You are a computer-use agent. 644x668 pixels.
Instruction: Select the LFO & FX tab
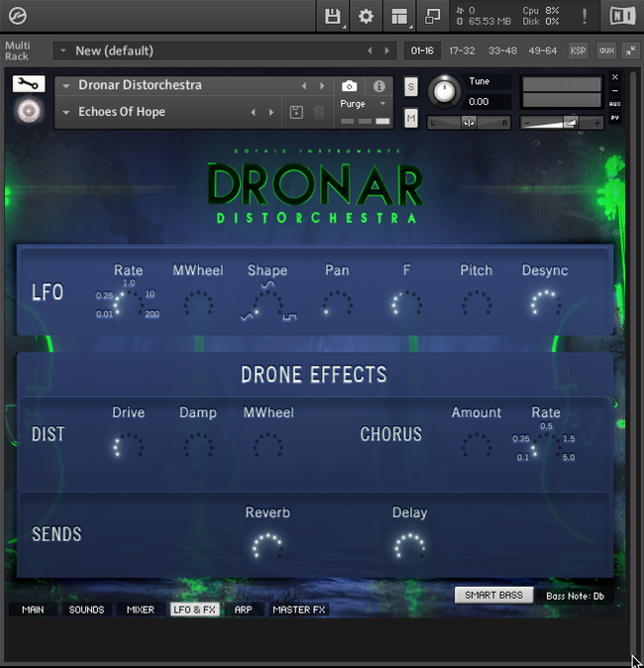(x=194, y=610)
